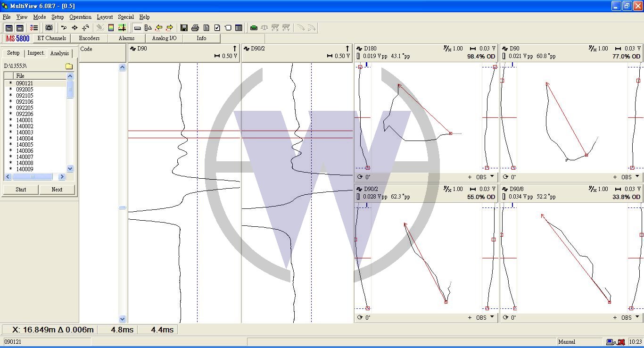
Task: Click the color C-scan palette icon
Action: click(111, 28)
